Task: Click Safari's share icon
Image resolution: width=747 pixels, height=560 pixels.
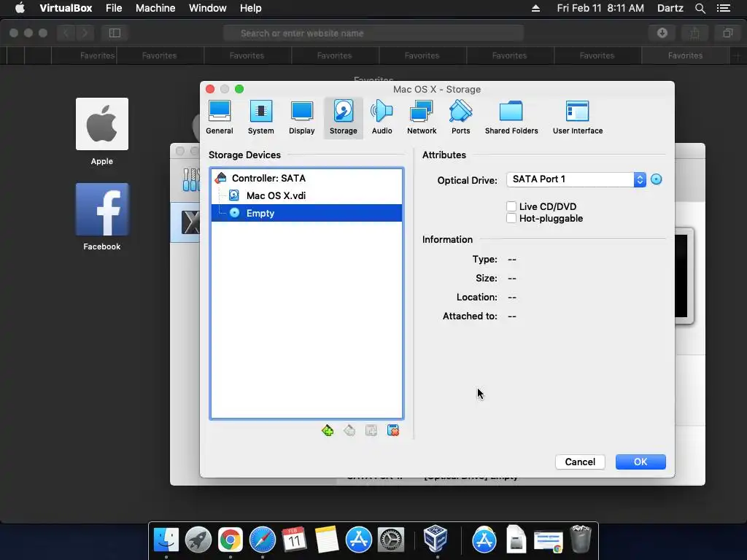Action: click(x=694, y=33)
